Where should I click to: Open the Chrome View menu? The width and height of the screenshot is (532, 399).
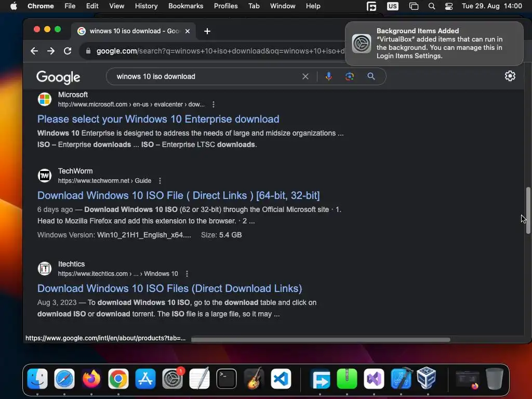(116, 6)
